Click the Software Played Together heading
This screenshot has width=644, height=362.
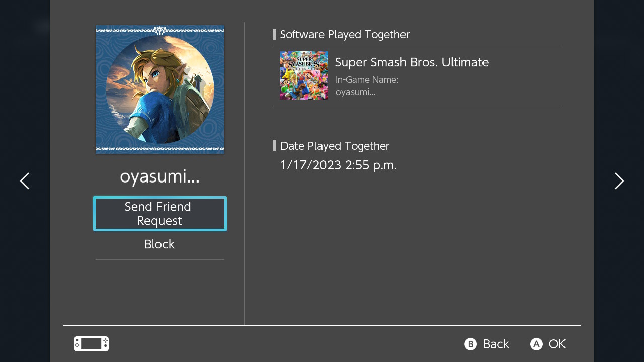345,34
